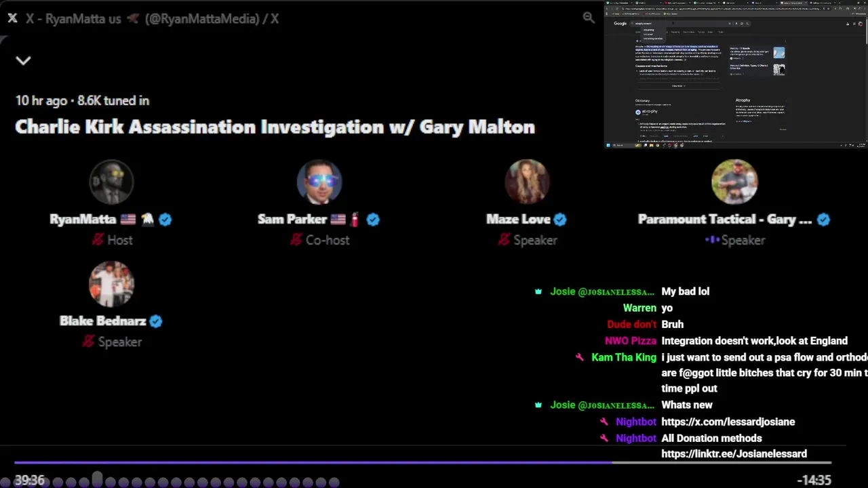868x488 pixels.
Task: Click the muted mic icon beside Co-host
Action: click(296, 240)
